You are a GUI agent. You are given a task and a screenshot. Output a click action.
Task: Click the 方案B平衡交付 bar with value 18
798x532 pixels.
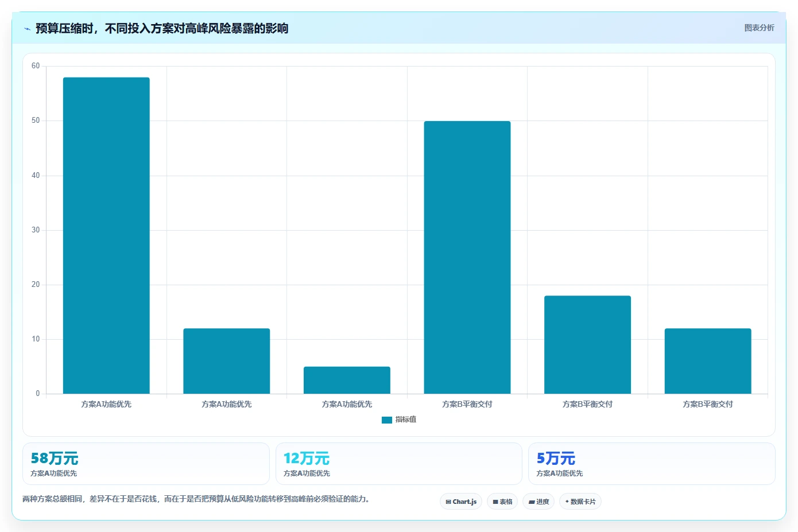pyautogui.click(x=587, y=344)
